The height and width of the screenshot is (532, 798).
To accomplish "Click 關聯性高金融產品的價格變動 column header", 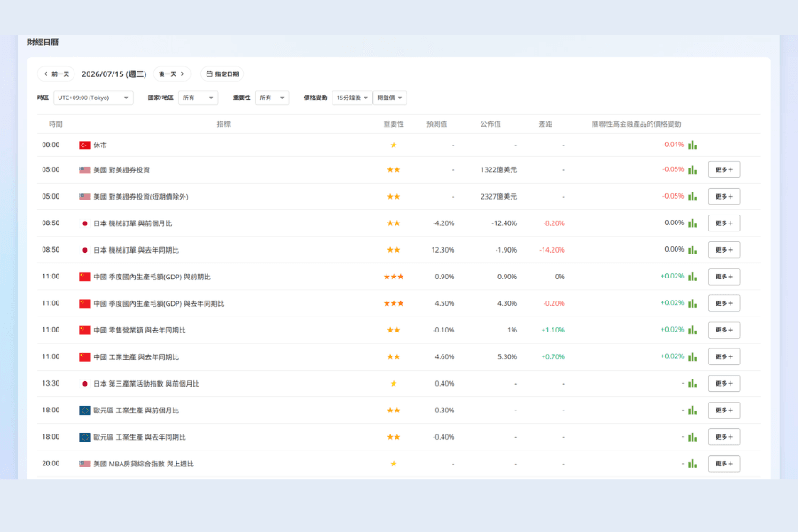I will [x=637, y=124].
